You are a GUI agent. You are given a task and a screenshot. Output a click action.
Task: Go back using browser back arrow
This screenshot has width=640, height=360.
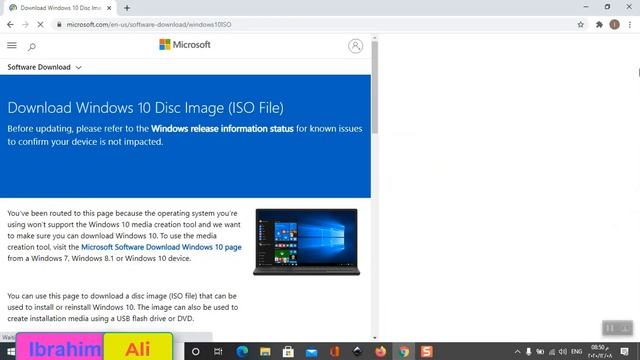(x=10, y=24)
